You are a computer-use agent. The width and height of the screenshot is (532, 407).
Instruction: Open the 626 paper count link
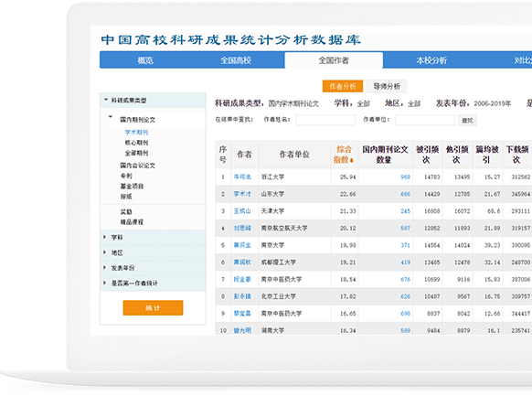click(x=406, y=296)
